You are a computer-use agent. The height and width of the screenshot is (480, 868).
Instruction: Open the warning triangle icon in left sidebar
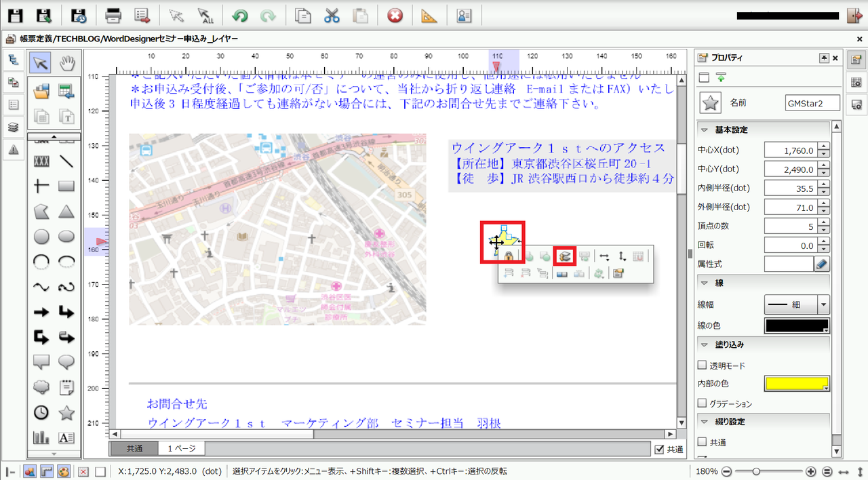pyautogui.click(x=13, y=150)
